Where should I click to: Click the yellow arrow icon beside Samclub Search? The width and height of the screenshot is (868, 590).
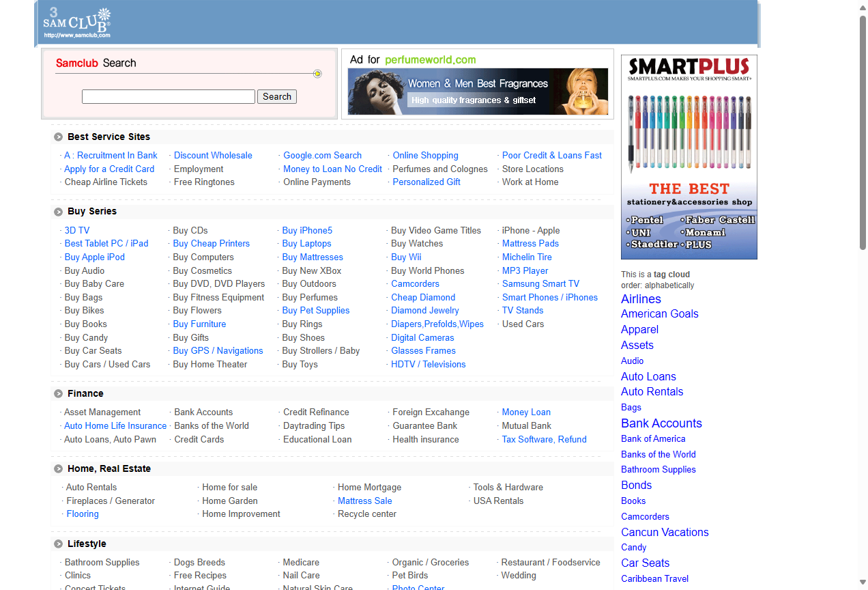pyautogui.click(x=317, y=74)
